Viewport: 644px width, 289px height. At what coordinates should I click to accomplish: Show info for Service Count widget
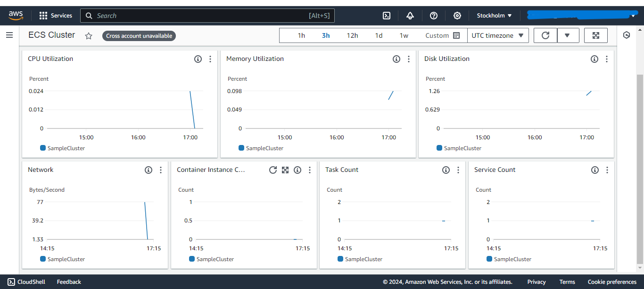(595, 170)
